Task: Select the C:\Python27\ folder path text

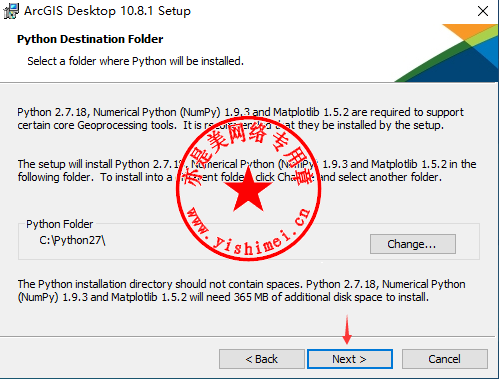Action: 72,240
